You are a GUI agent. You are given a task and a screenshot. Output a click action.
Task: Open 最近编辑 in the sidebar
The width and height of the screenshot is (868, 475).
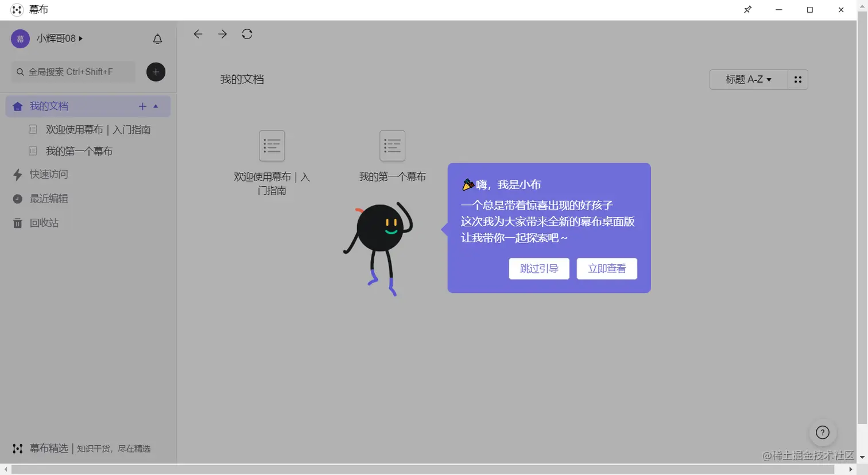(49, 199)
